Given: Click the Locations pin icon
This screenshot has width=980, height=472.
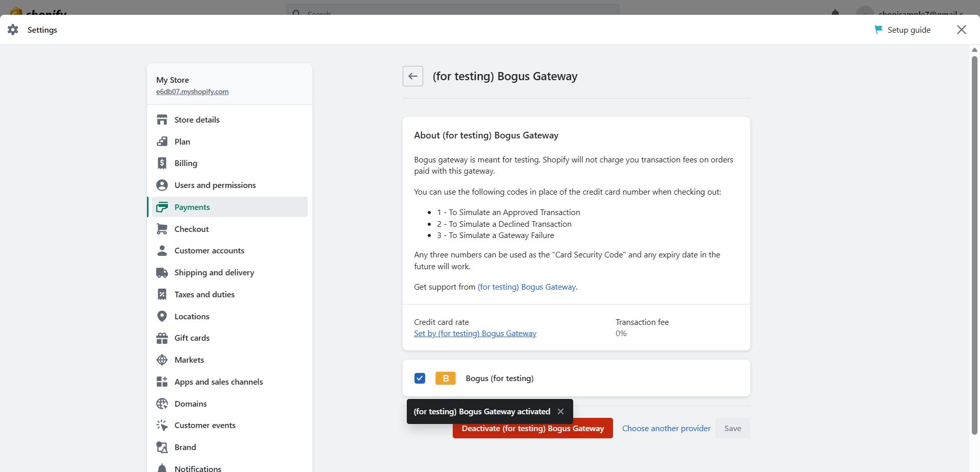Looking at the screenshot, I should (x=162, y=316).
